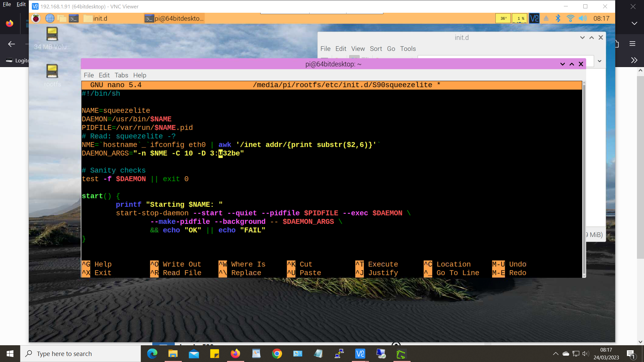The image size is (644, 362).
Task: Expand the file manager path dropdown arrow
Action: point(599,61)
